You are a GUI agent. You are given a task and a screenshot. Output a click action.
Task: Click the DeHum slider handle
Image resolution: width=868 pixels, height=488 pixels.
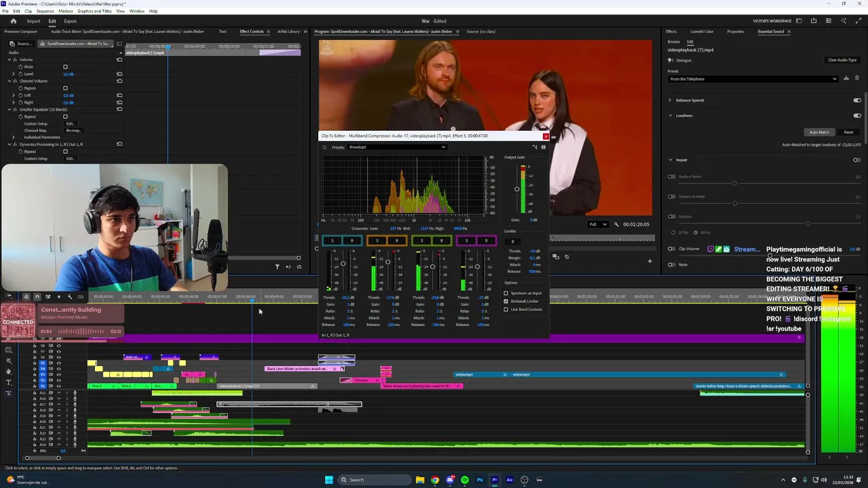click(x=807, y=223)
